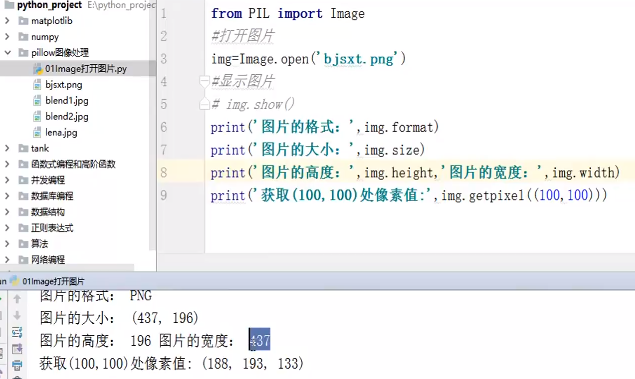The width and height of the screenshot is (635, 379).
Task: Open blend1.jpg image file
Action: pos(61,100)
